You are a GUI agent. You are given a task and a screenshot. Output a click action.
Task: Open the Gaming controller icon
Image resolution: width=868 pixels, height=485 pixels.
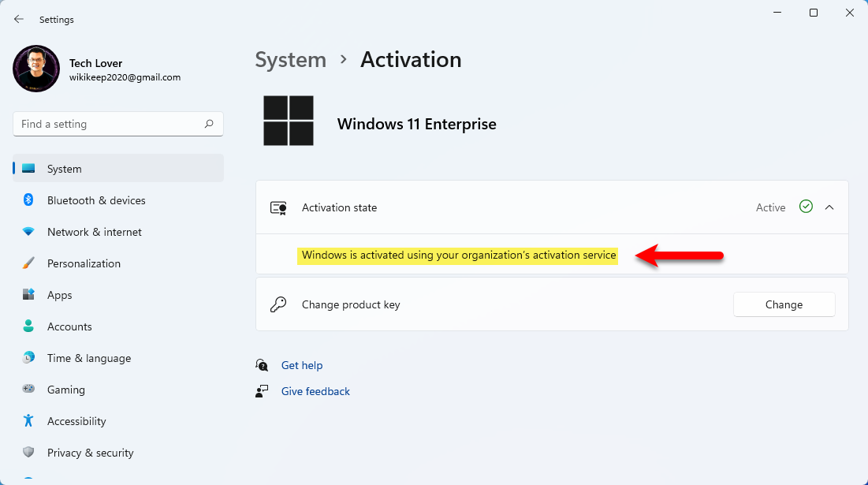tap(28, 389)
